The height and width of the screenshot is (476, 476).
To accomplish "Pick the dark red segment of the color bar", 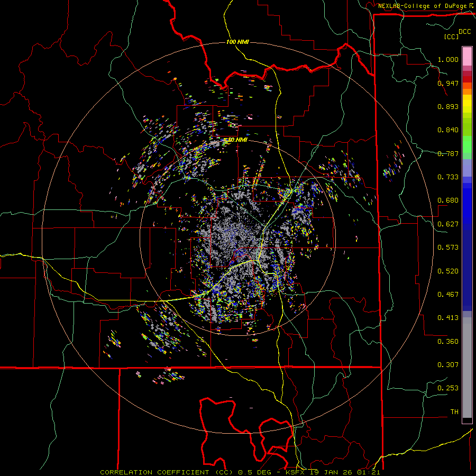I will click(x=467, y=79).
